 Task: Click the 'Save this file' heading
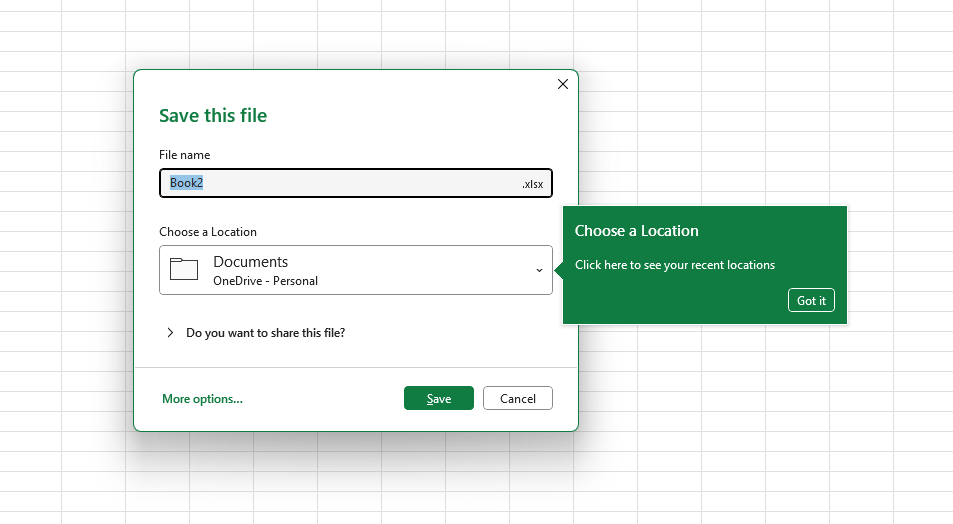click(x=213, y=115)
